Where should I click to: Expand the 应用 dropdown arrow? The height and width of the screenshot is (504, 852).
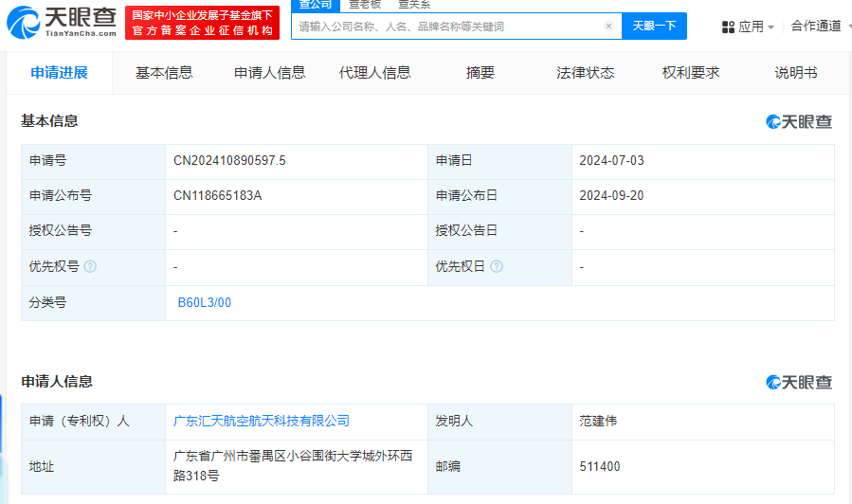coord(770,27)
